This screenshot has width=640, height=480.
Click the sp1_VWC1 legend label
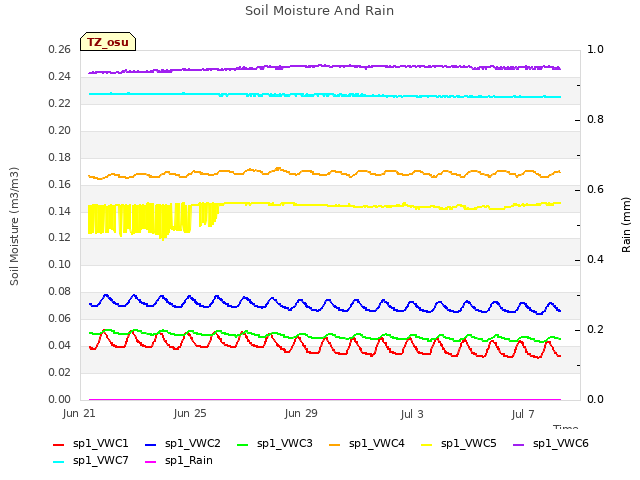[100, 444]
